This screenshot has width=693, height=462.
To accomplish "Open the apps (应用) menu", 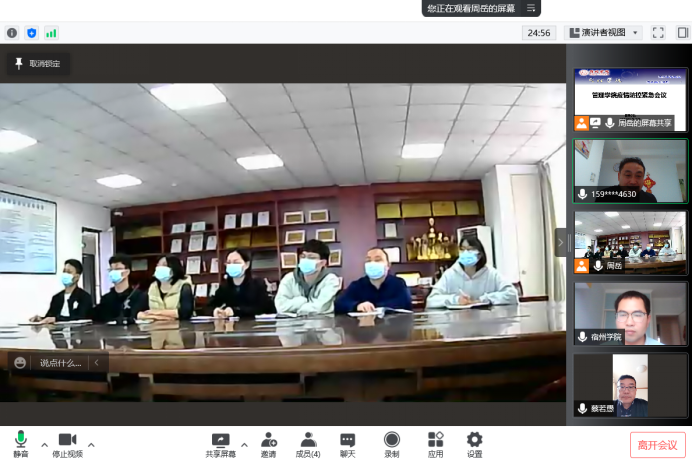I will pyautogui.click(x=435, y=444).
